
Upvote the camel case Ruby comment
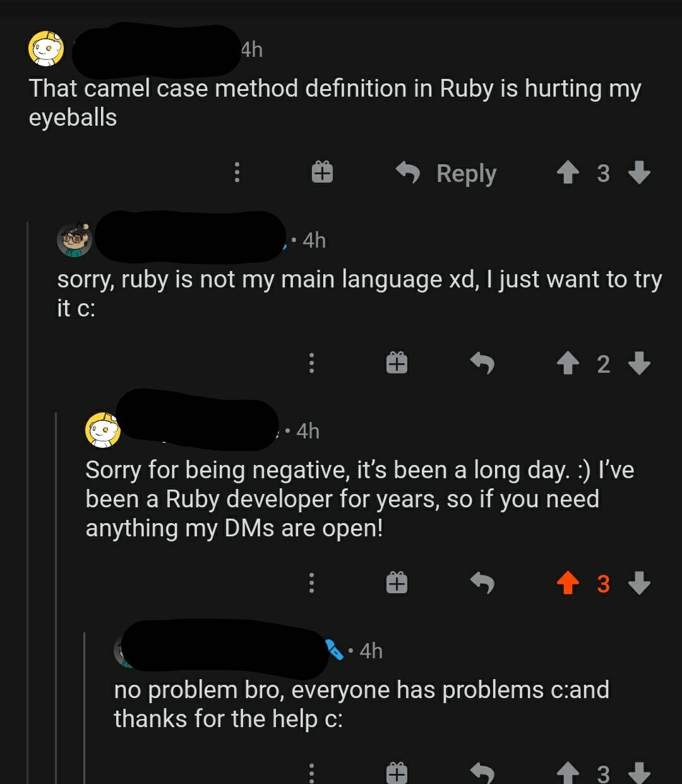point(568,172)
